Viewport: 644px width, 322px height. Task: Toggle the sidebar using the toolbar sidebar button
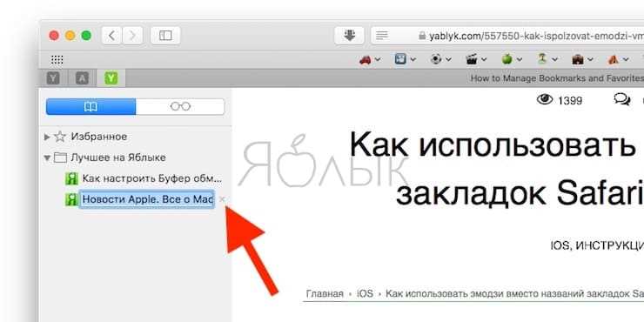pos(165,36)
